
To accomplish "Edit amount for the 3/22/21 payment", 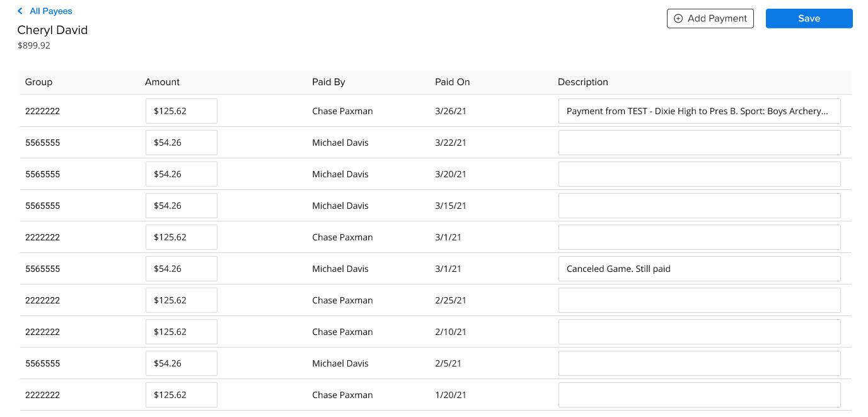I will (182, 143).
